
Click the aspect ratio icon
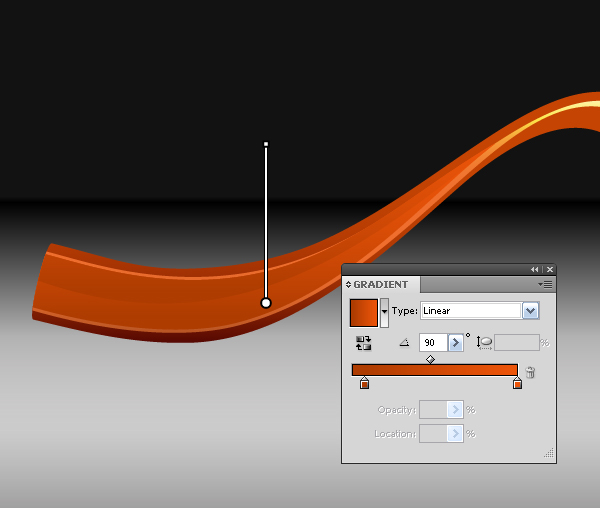[x=484, y=343]
